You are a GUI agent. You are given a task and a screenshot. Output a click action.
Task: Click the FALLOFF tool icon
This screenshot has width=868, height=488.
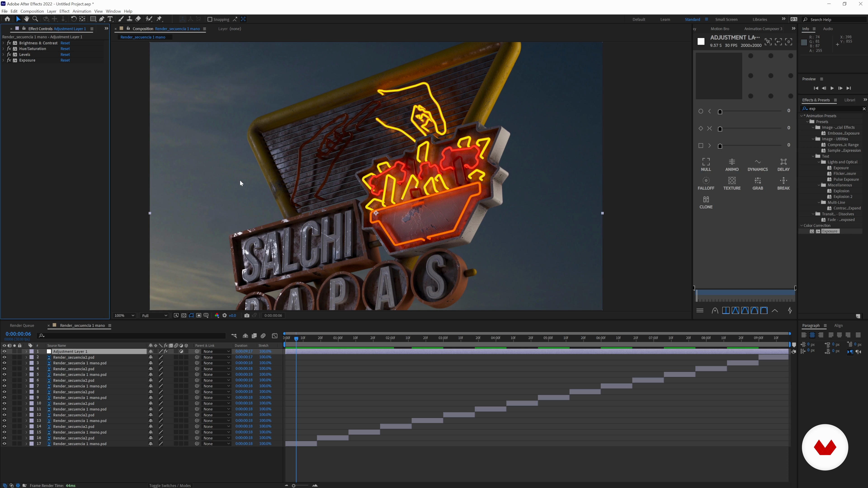(706, 183)
